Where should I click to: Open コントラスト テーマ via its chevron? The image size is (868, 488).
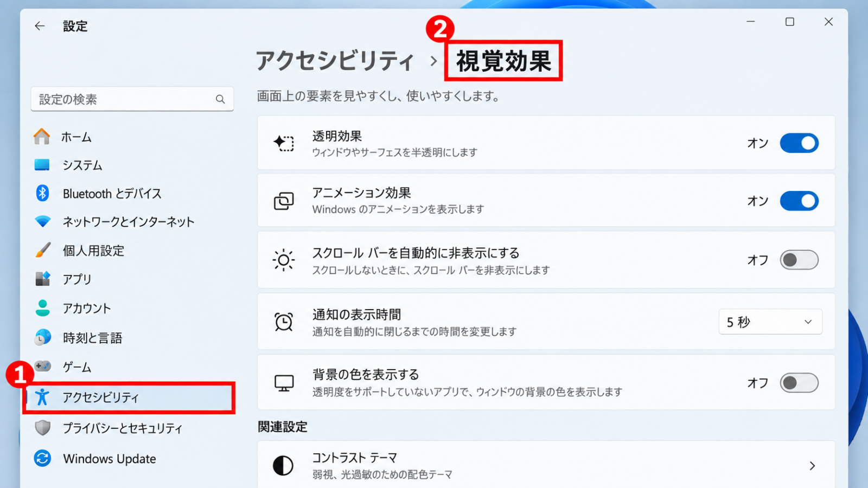click(812, 466)
